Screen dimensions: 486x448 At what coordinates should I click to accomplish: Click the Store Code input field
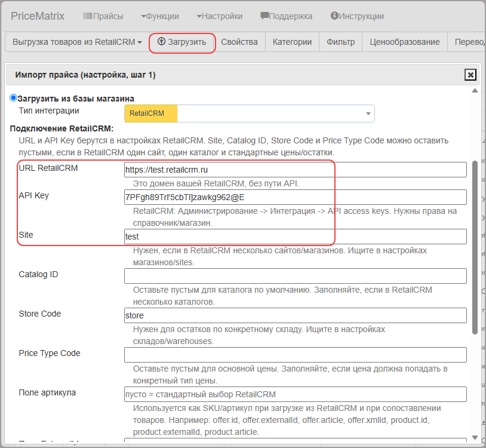pyautogui.click(x=295, y=315)
